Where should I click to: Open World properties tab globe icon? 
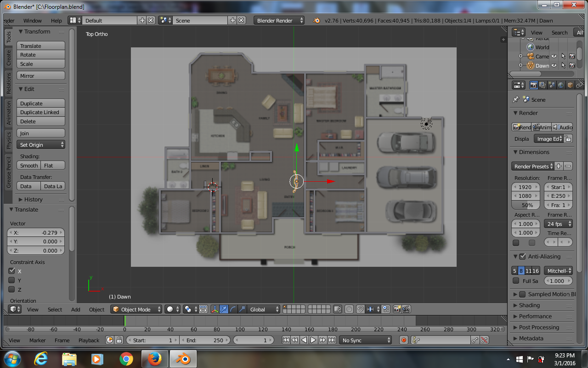point(561,85)
